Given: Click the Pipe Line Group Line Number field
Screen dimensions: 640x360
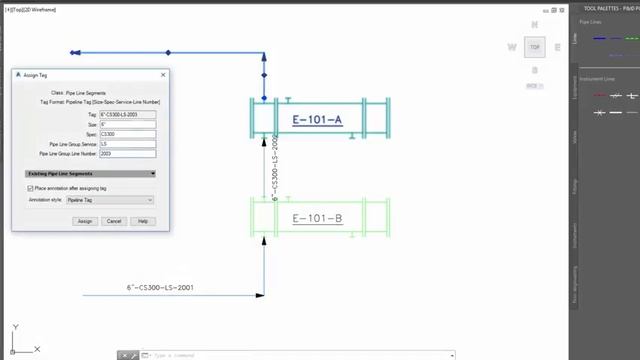Looking at the screenshot, I should (x=128, y=154).
